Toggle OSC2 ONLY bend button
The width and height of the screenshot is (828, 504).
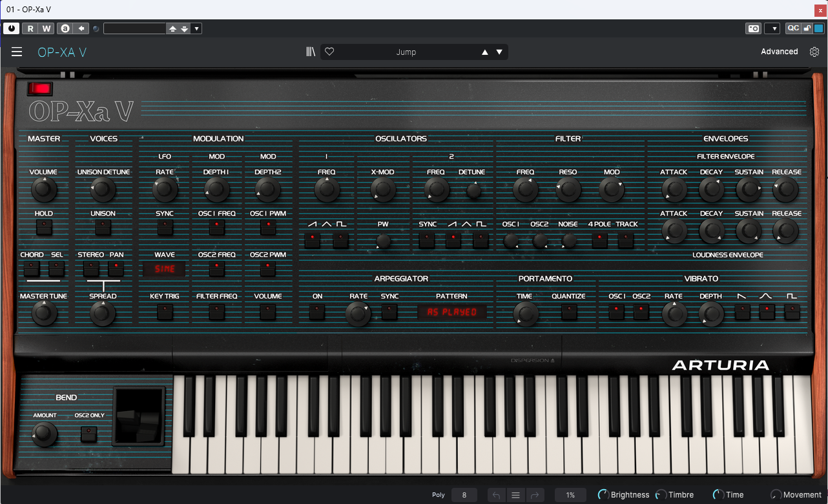coord(89,434)
